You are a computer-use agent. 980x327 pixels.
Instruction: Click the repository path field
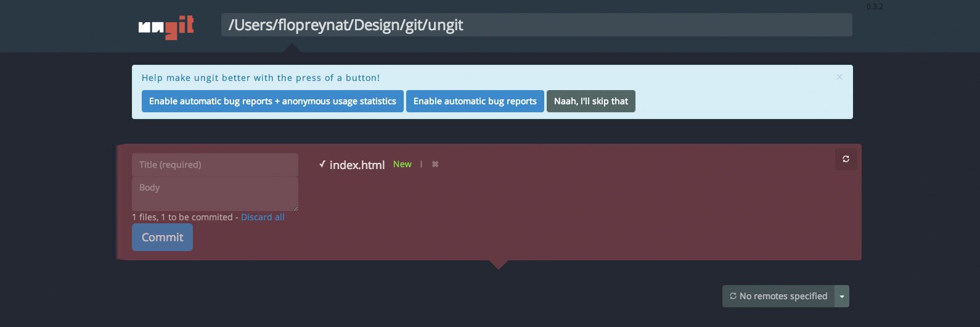[x=536, y=25]
